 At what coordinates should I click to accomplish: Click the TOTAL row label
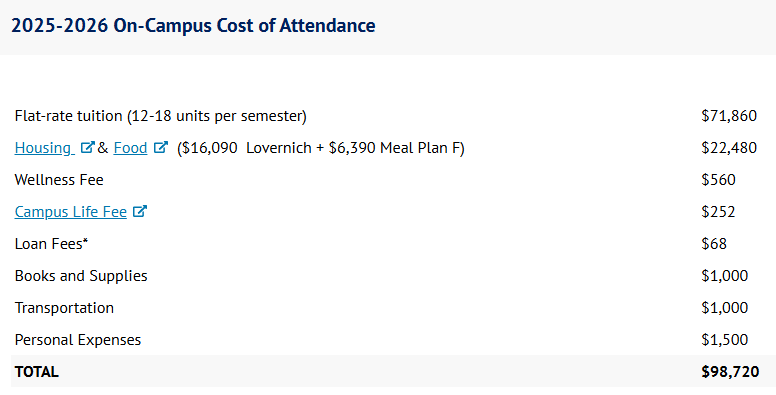pyautogui.click(x=37, y=372)
